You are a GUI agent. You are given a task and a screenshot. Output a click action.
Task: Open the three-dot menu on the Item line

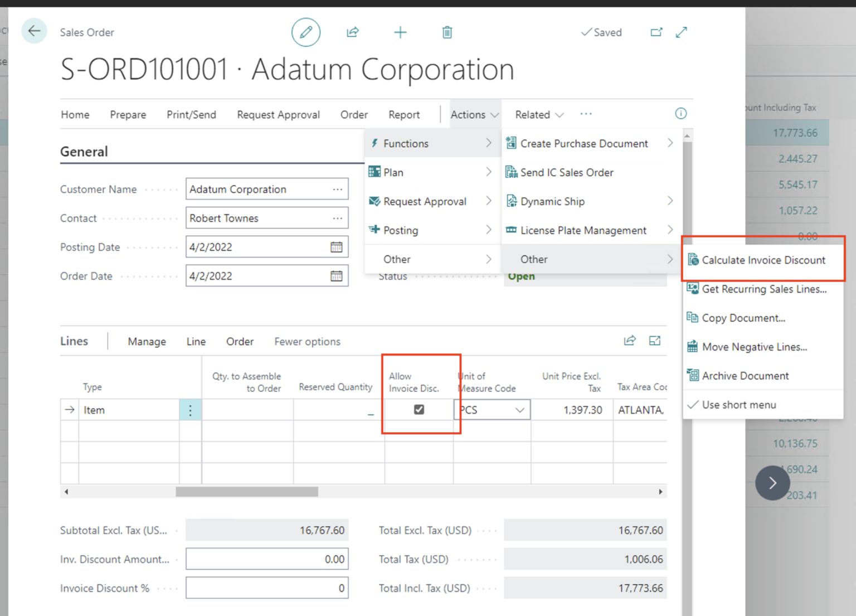190,409
